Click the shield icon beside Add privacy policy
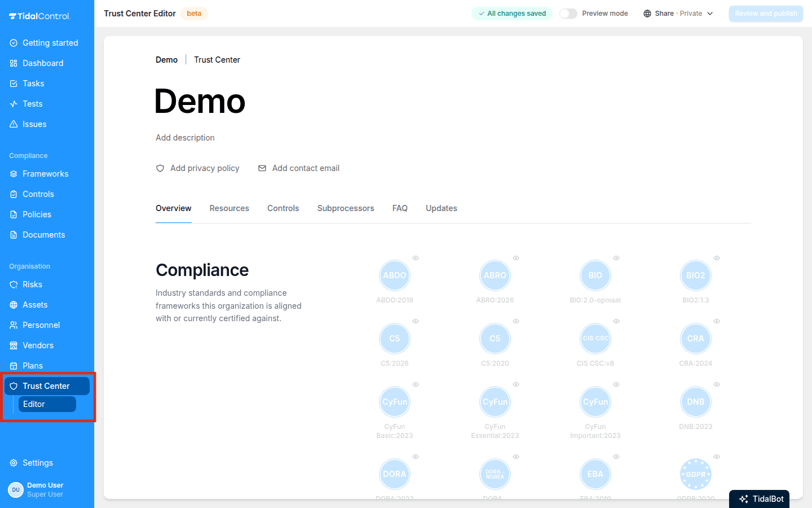Screen dimensions: 812x508 (x=160, y=168)
